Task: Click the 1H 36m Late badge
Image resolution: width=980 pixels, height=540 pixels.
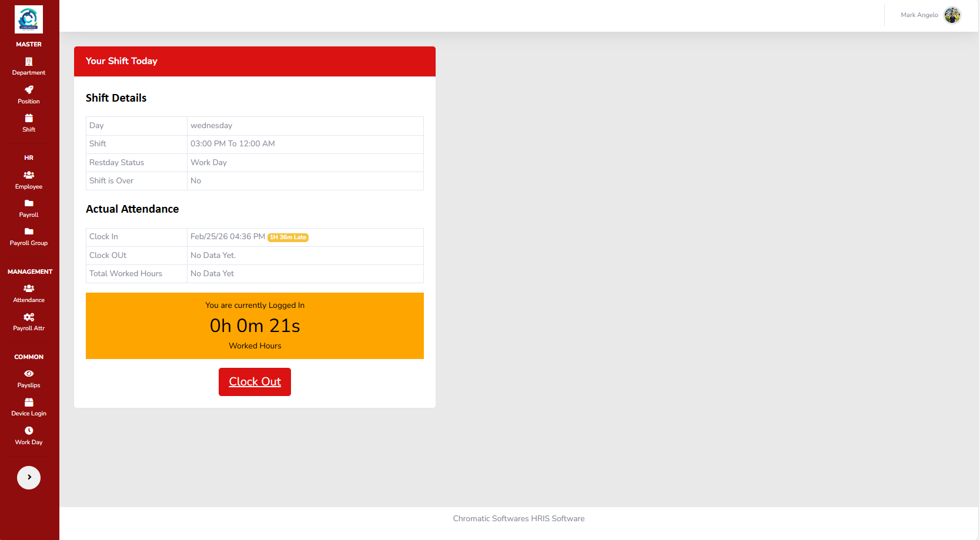Action: coord(288,237)
